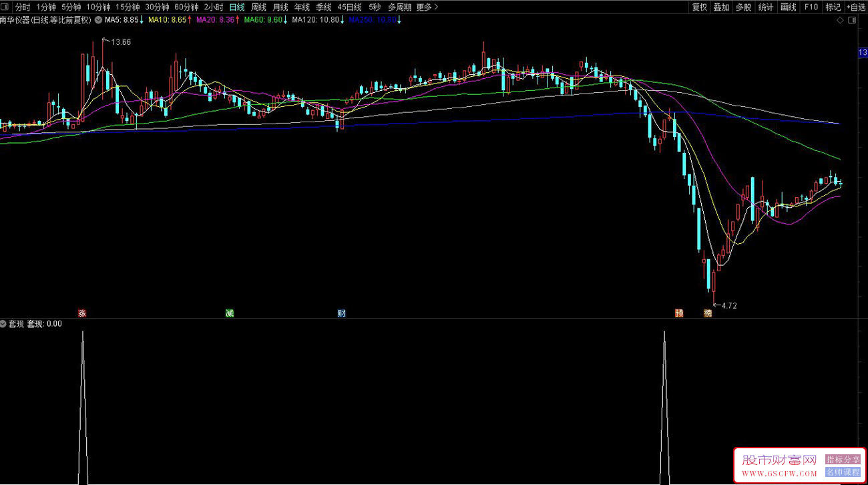The height and width of the screenshot is (485, 868).
Task: Click the 叠加 overlay button
Action: click(x=721, y=7)
